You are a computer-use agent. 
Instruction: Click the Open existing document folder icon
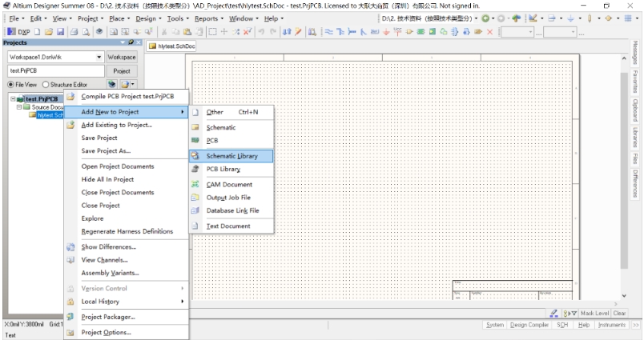click(49, 31)
